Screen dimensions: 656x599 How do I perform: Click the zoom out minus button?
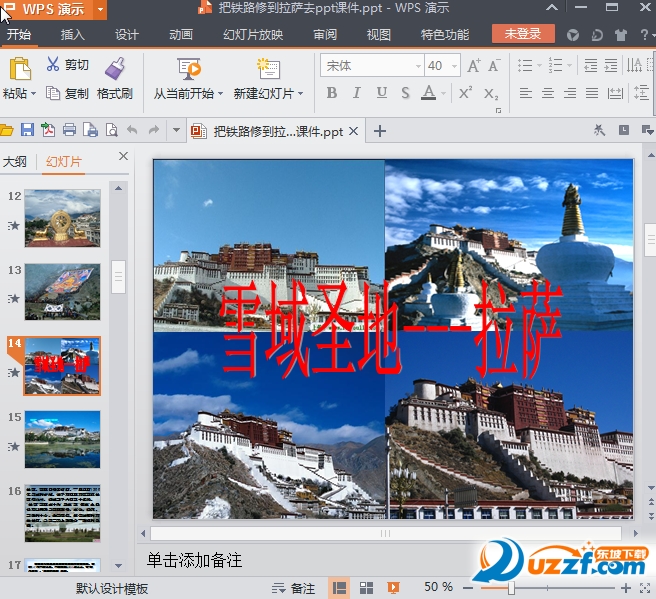click(468, 589)
